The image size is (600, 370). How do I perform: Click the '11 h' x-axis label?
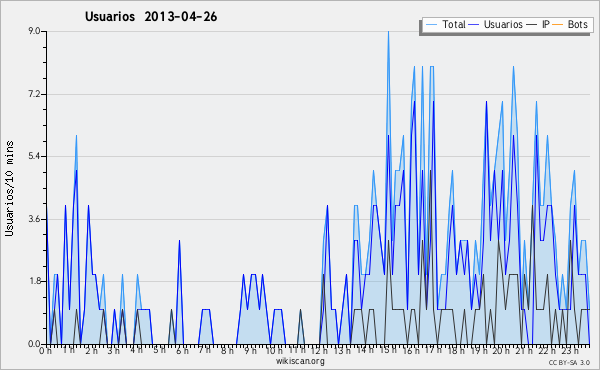point(297,350)
